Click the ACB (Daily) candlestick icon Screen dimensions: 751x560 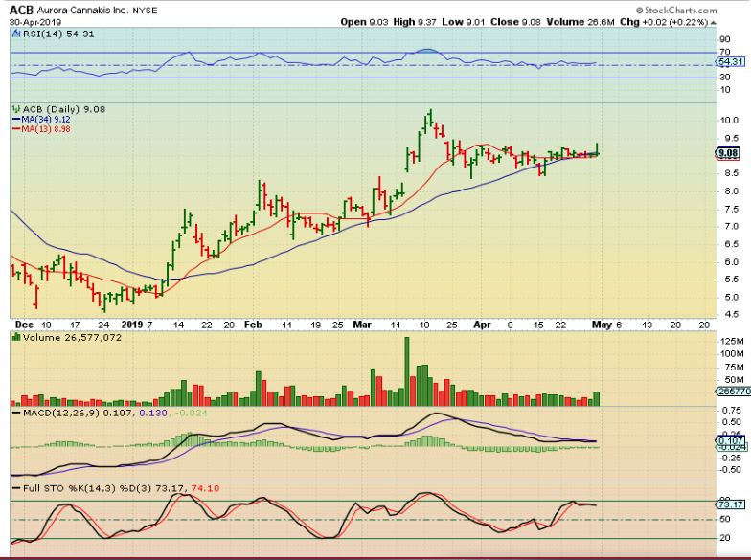(x=15, y=109)
